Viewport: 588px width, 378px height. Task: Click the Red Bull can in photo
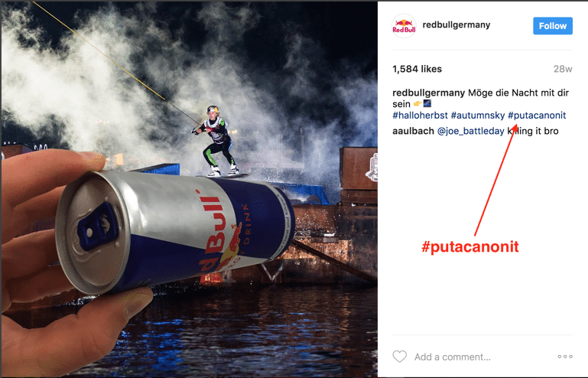point(174,231)
